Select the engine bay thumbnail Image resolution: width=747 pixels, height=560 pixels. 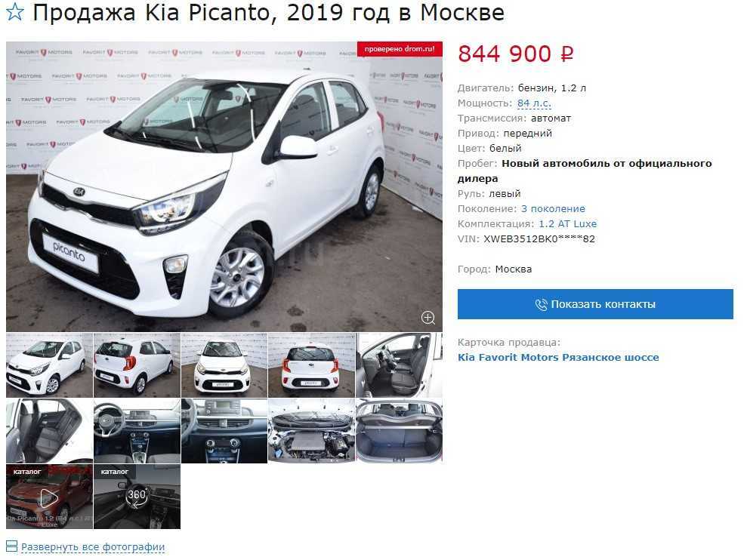click(312, 431)
